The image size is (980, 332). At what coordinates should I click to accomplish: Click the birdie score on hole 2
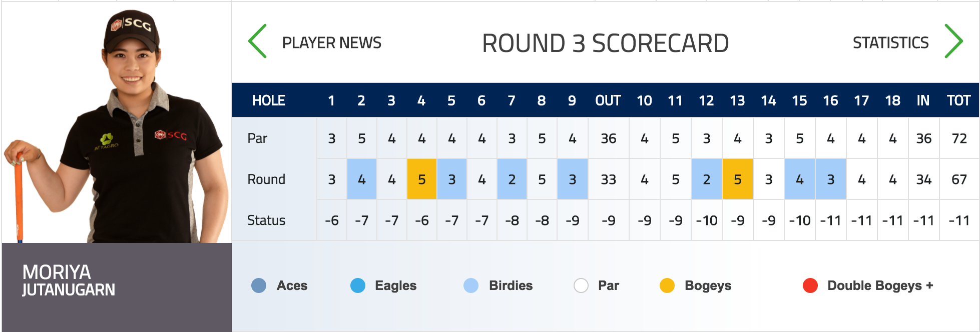(x=362, y=179)
